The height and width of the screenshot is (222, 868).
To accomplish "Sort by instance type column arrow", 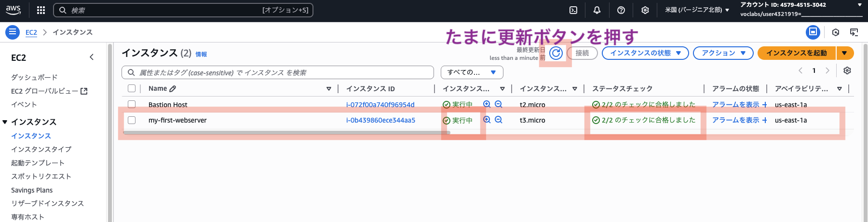I will pos(575,89).
